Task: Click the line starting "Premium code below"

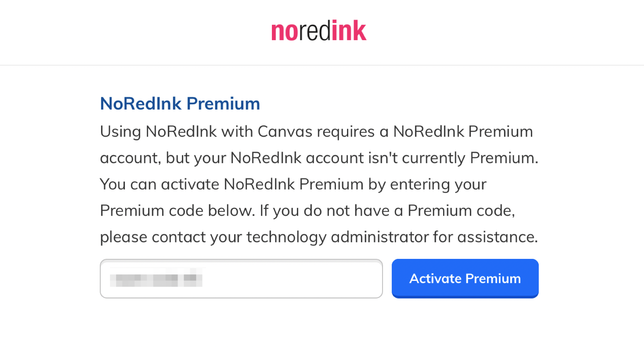Action: point(308,211)
